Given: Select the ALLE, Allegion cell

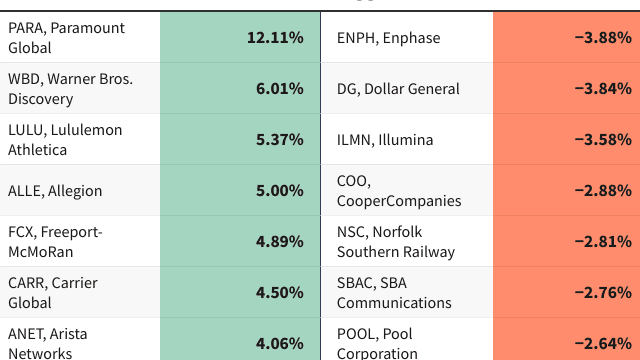Looking at the screenshot, I should 80,191.
